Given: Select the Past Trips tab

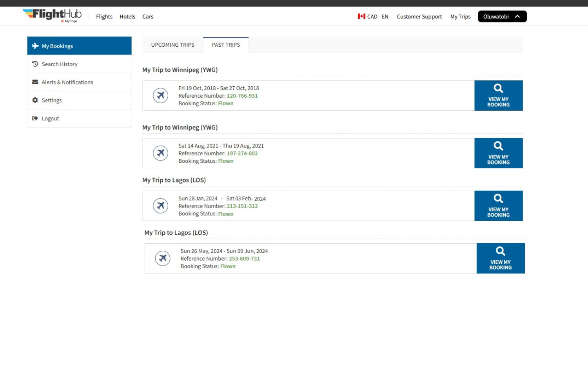Looking at the screenshot, I should pyautogui.click(x=226, y=45).
